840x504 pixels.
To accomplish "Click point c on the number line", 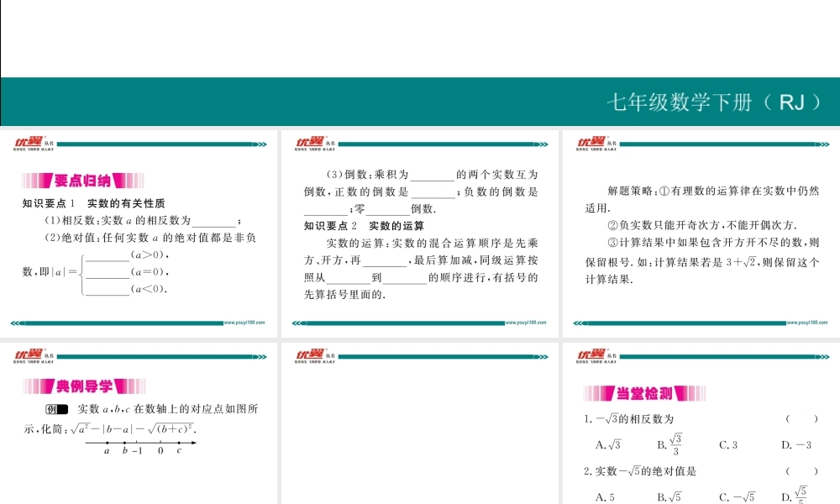I will tap(179, 443).
